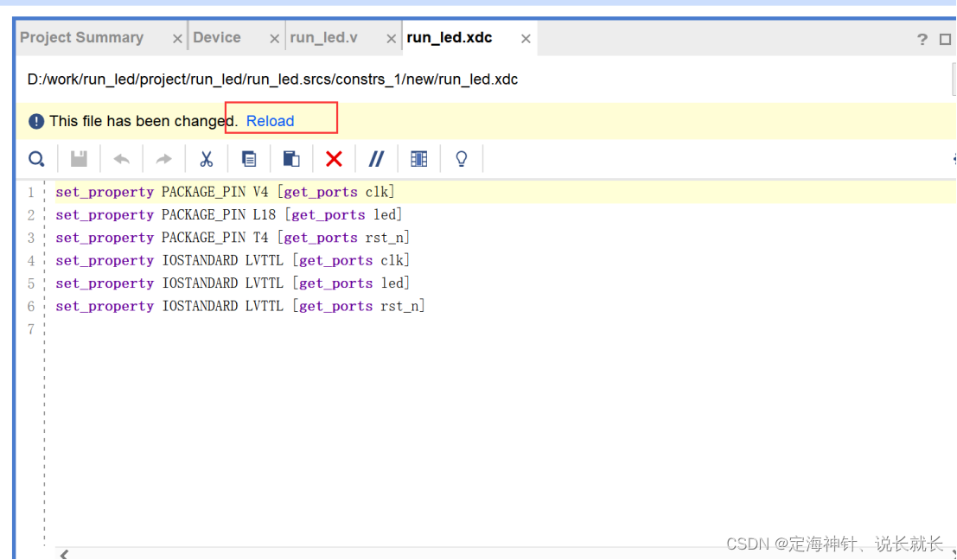This screenshot has width=957, height=560.
Task: Copy selection with the copy icon
Action: [249, 159]
